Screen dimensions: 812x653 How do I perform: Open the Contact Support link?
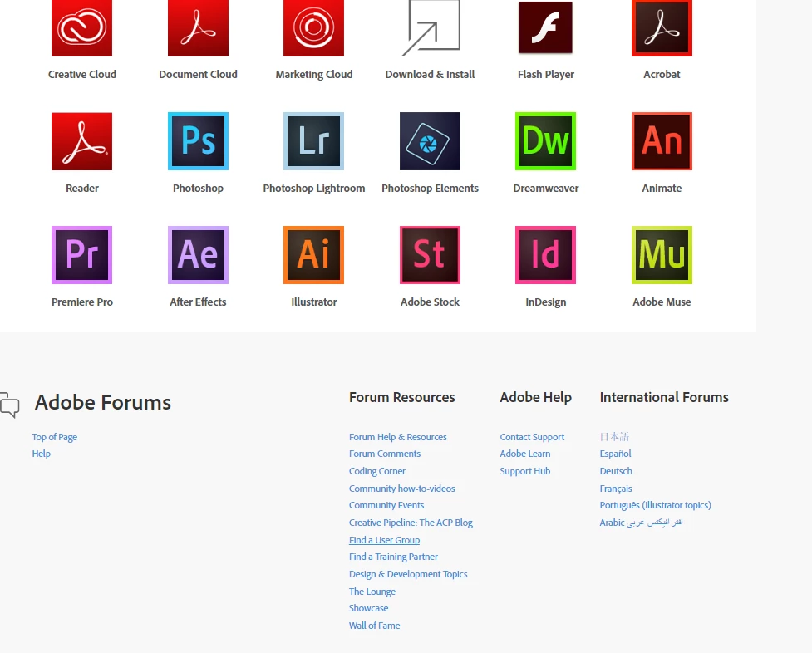pyautogui.click(x=532, y=437)
